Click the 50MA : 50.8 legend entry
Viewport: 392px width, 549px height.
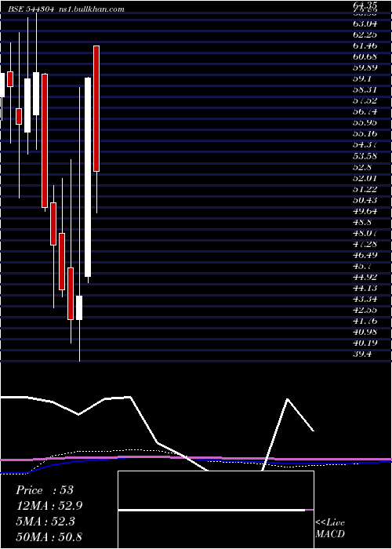pos(49,536)
